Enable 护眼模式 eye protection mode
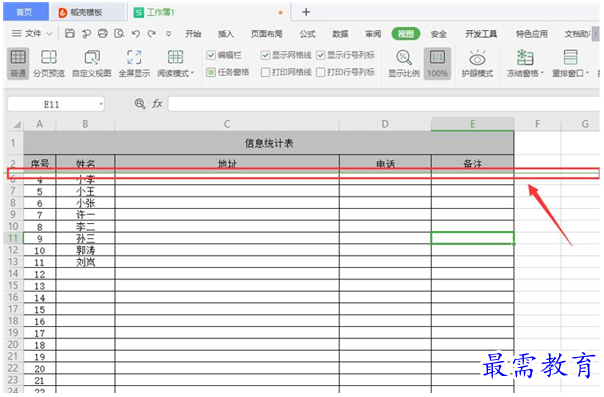Screen dimensions: 604x397 click(477, 64)
